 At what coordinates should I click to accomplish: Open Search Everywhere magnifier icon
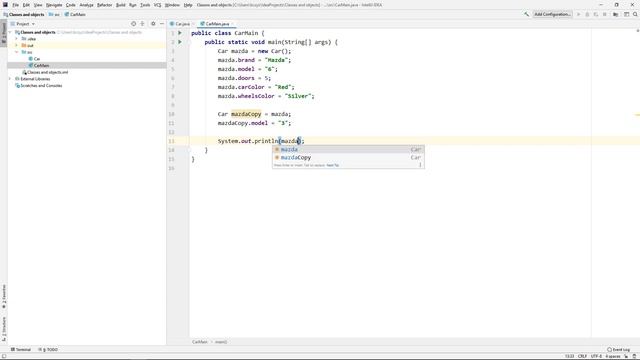click(635, 14)
